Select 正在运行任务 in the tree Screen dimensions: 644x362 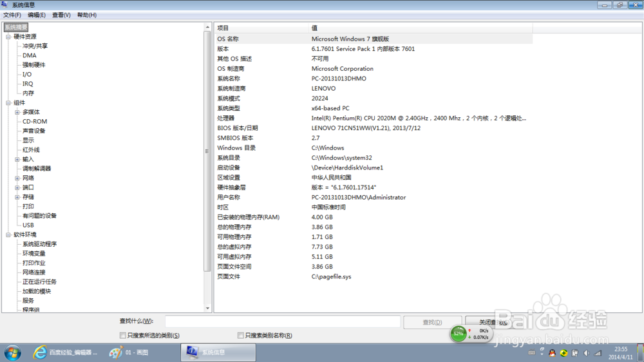click(x=39, y=282)
